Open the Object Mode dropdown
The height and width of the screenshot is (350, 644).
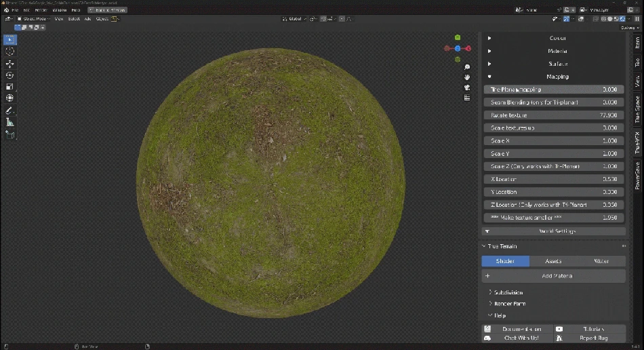coord(33,19)
